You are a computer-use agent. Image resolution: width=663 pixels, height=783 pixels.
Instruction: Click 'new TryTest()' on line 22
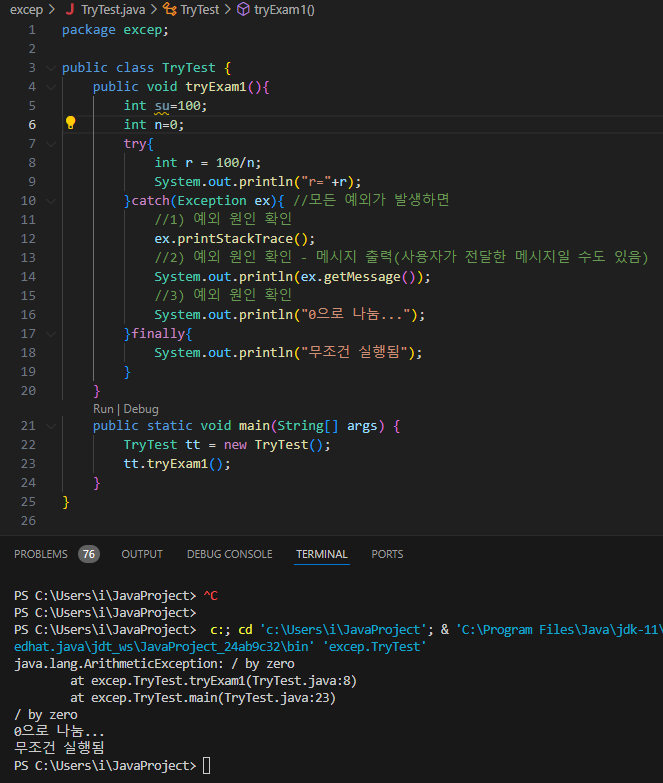pos(273,445)
